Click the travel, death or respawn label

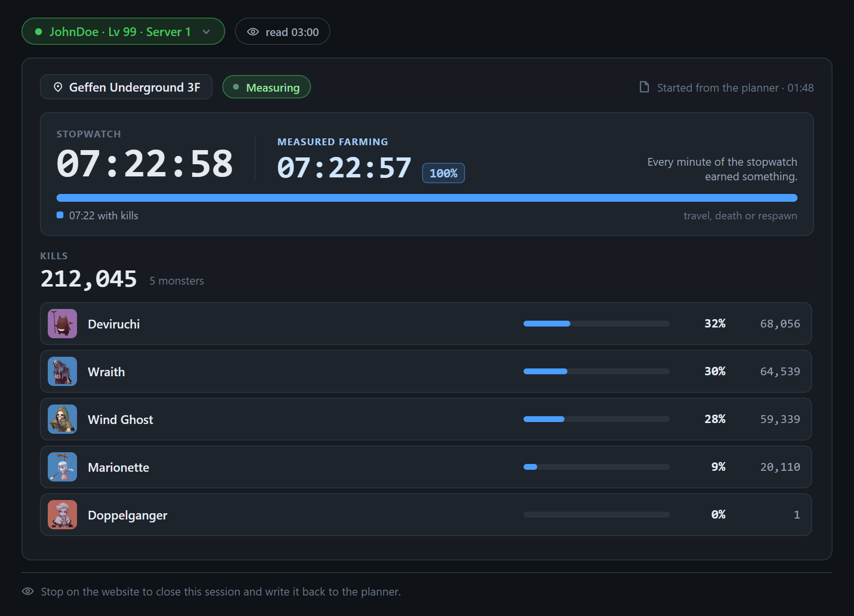[740, 216]
